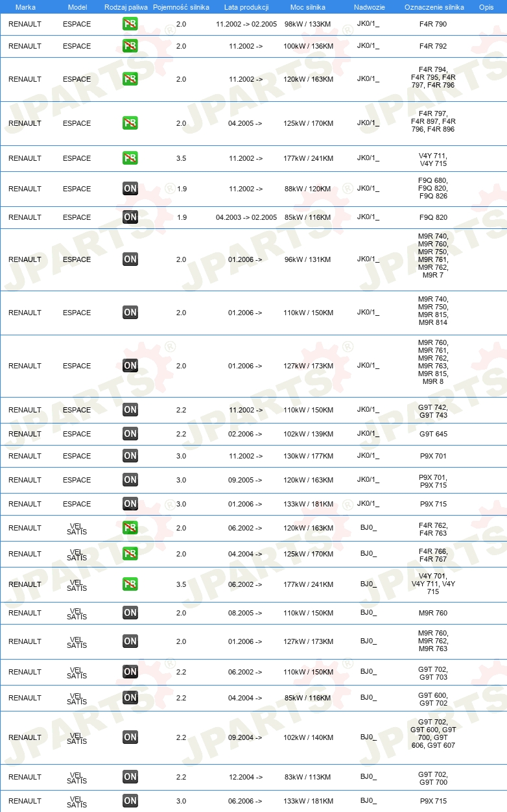Click the Marka column header
This screenshot has width=507, height=812.
[25, 6]
